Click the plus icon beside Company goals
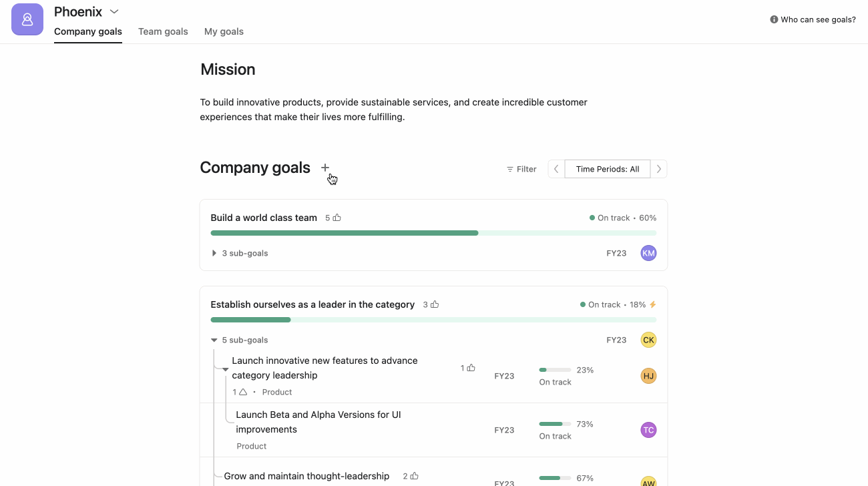 point(325,168)
